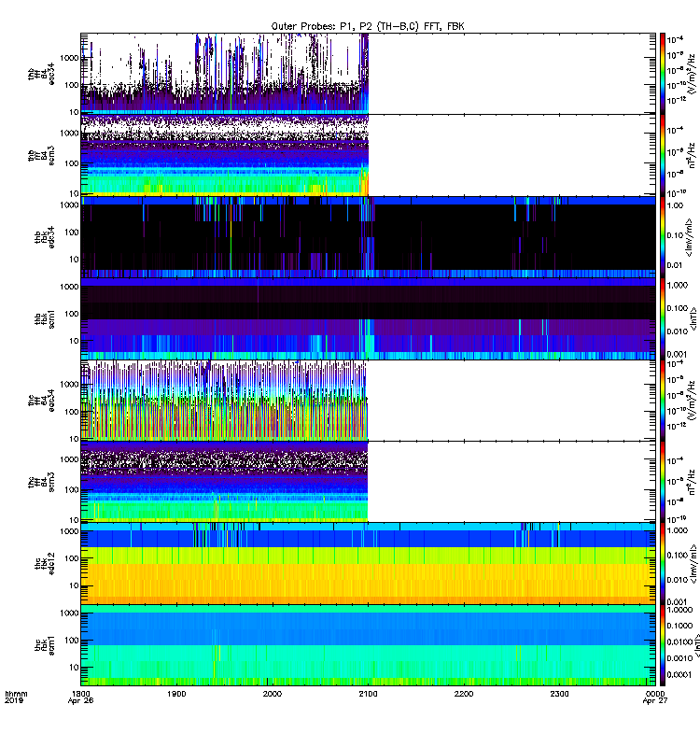Click the thb fbk scm1 spectrogram panel

tap(368, 318)
